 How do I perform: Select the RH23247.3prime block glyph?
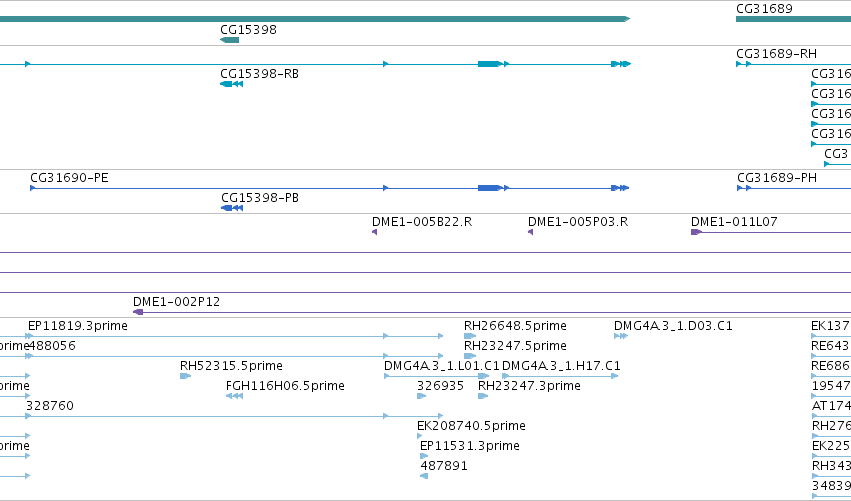(483, 396)
